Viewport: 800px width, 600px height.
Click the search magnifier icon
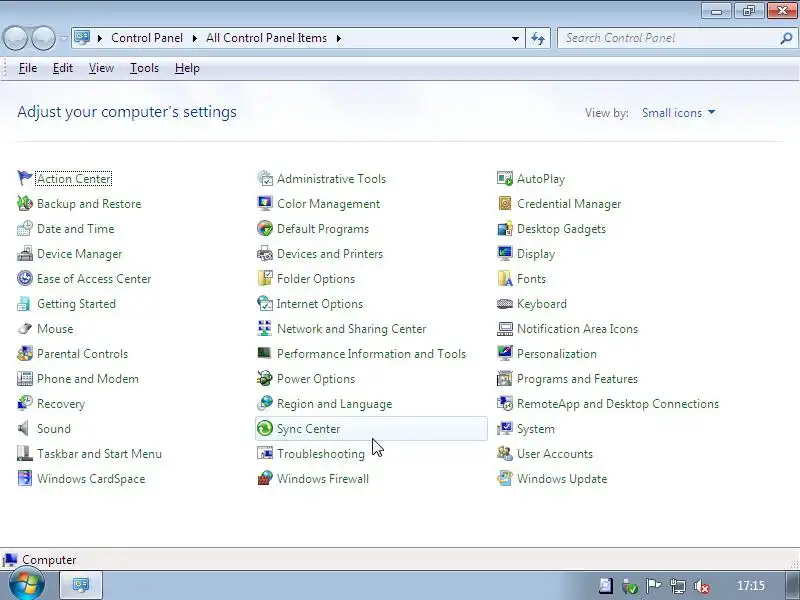click(x=786, y=38)
